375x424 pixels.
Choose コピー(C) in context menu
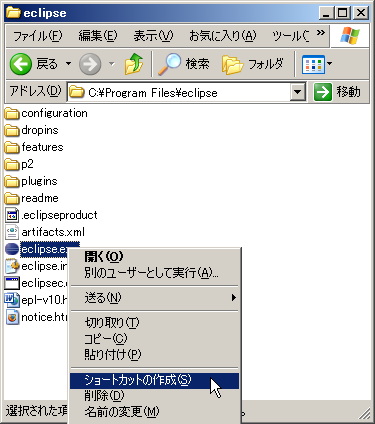154,339
